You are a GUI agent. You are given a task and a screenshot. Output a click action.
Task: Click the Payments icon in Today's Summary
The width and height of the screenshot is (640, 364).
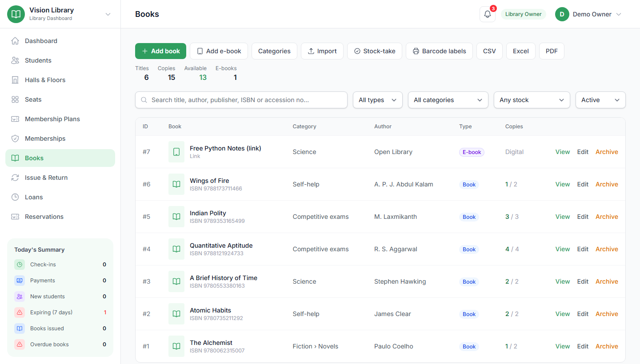point(20,281)
